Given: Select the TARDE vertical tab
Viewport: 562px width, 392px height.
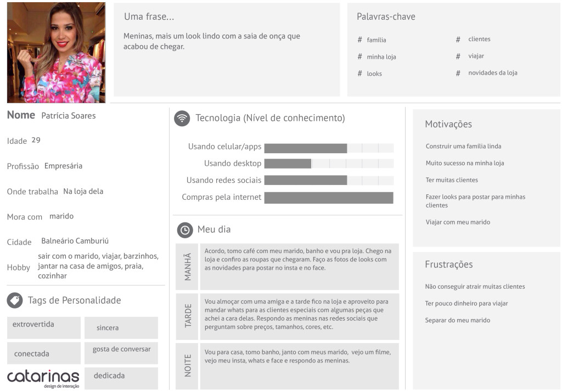Looking at the screenshot, I should (x=187, y=317).
